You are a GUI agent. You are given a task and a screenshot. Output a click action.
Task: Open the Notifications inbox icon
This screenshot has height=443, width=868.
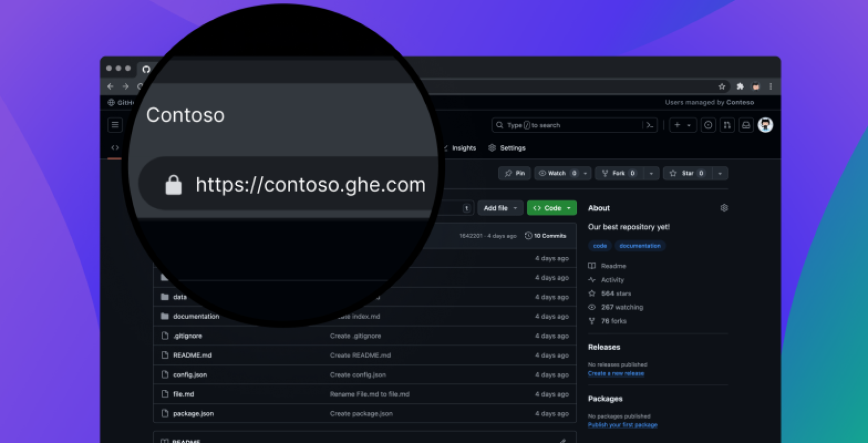[746, 125]
